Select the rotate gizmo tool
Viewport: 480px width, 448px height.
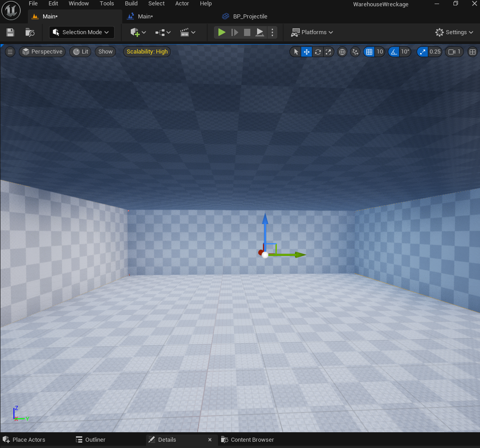pyautogui.click(x=318, y=52)
